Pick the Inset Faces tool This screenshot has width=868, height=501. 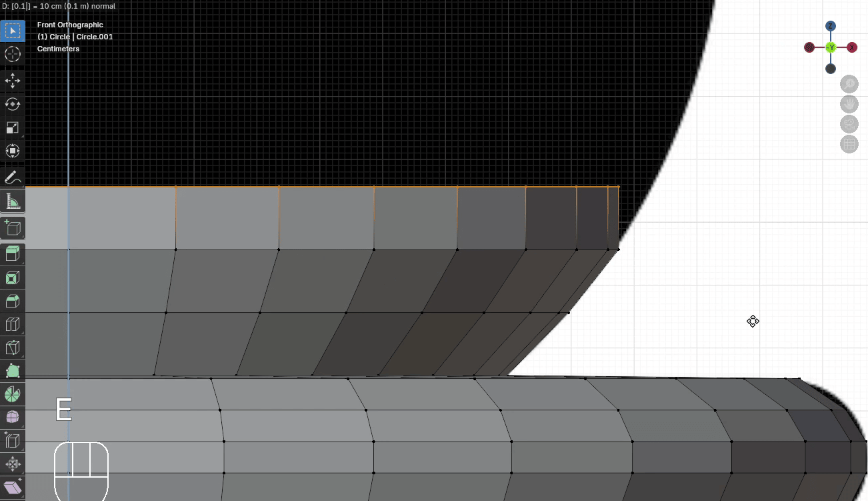pyautogui.click(x=13, y=277)
